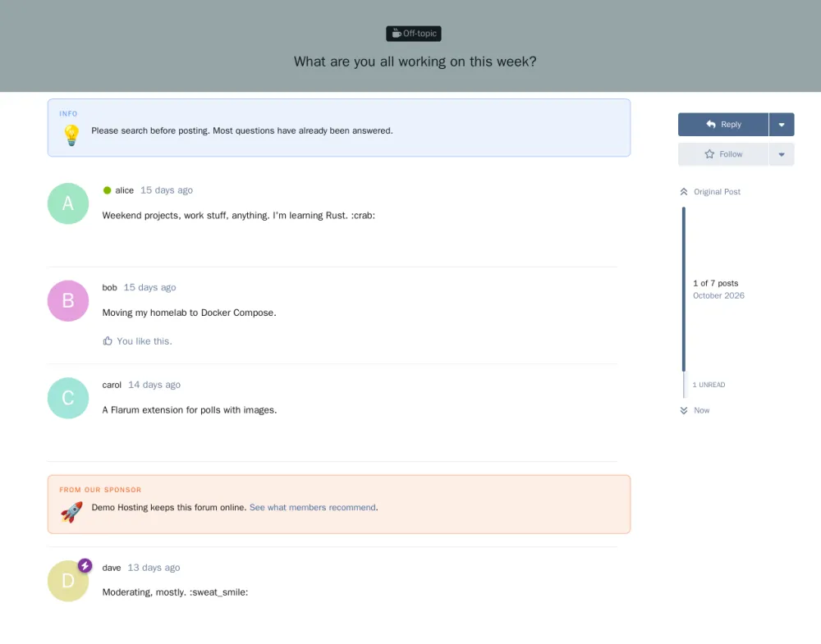Open alice's avatar
Image resolution: width=821 pixels, height=644 pixels.
tap(68, 203)
